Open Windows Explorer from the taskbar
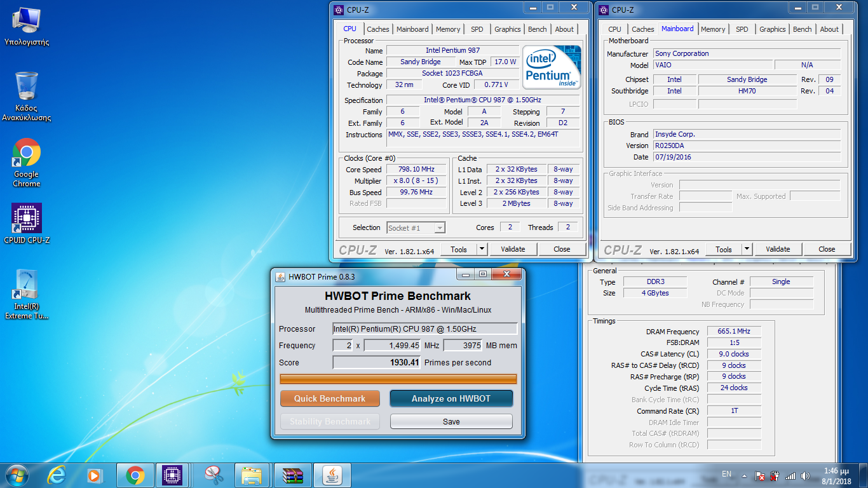 click(252, 475)
